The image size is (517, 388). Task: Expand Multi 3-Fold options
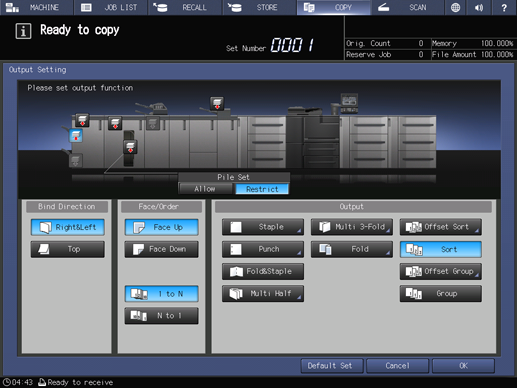[x=352, y=227]
